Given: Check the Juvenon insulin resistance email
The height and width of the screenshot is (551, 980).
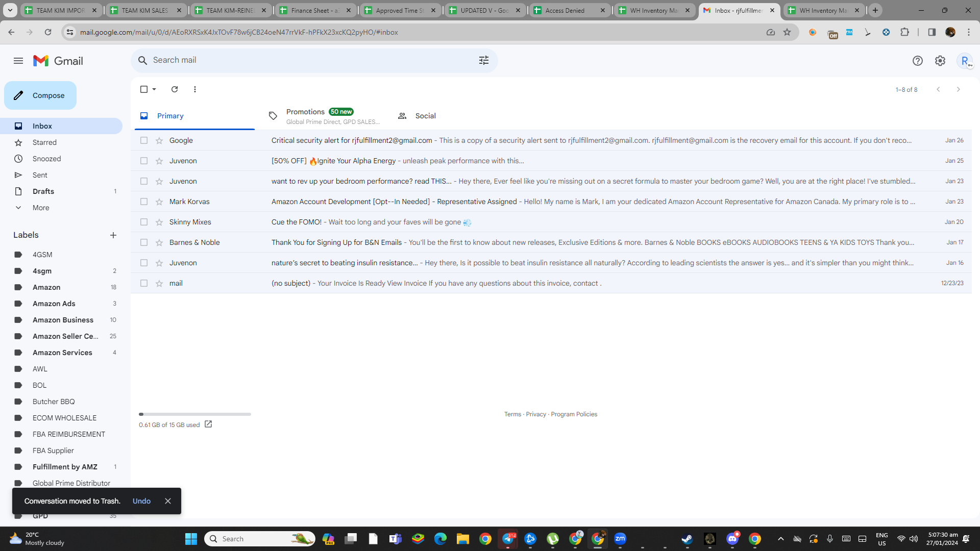Looking at the screenshot, I should (144, 263).
